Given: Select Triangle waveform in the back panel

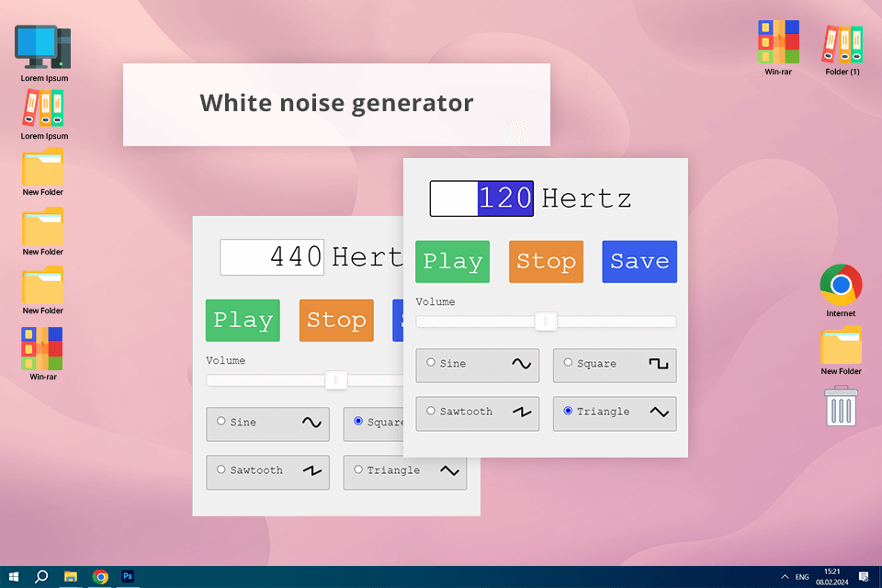Looking at the screenshot, I should 405,472.
